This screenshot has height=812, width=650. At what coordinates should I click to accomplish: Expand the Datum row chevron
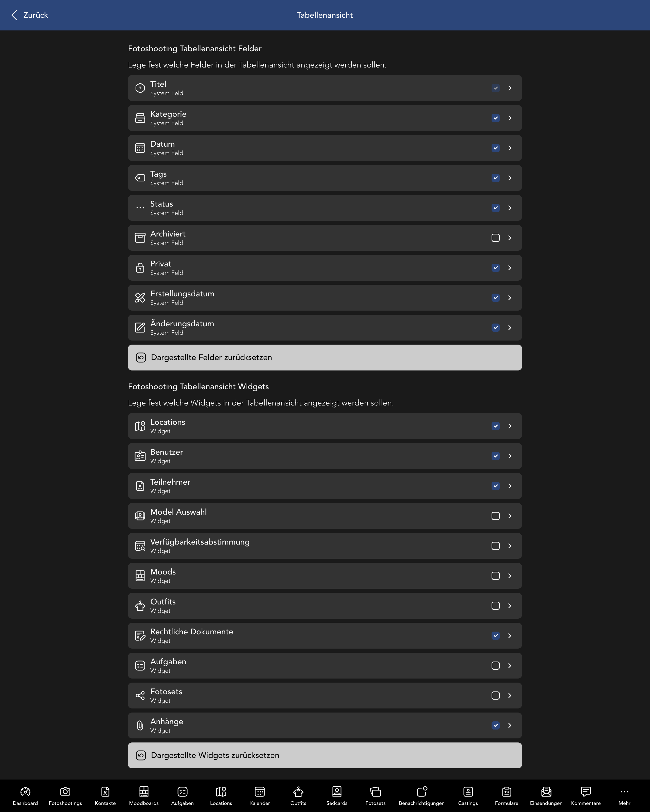(x=509, y=148)
